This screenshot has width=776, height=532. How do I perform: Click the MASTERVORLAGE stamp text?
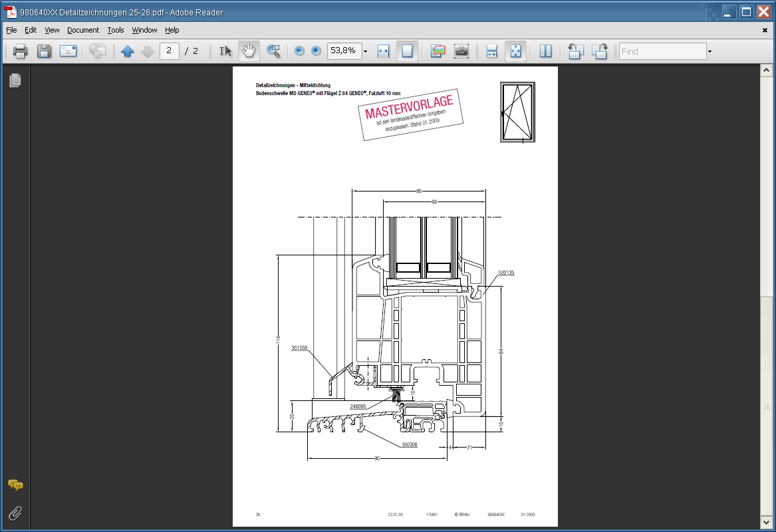pos(410,107)
